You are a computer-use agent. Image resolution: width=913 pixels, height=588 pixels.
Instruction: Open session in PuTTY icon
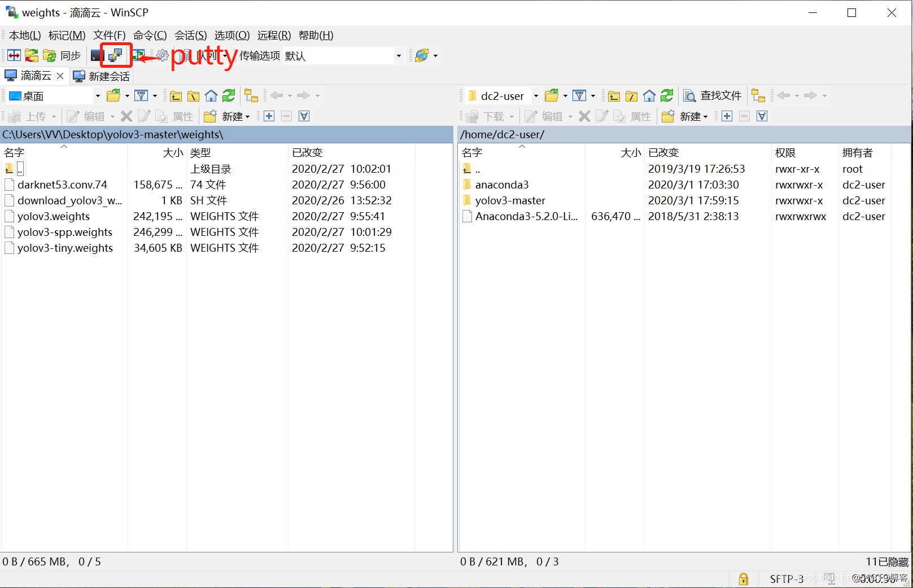point(116,55)
